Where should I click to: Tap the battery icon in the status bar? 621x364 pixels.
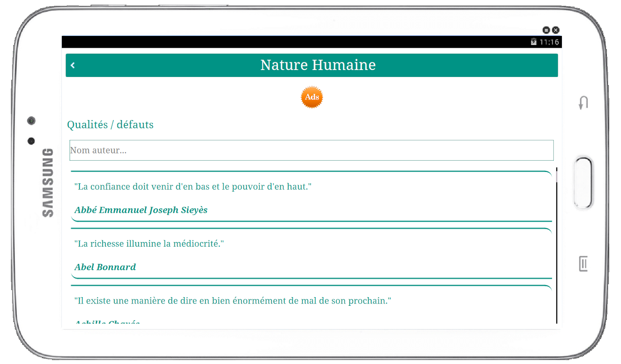[534, 42]
